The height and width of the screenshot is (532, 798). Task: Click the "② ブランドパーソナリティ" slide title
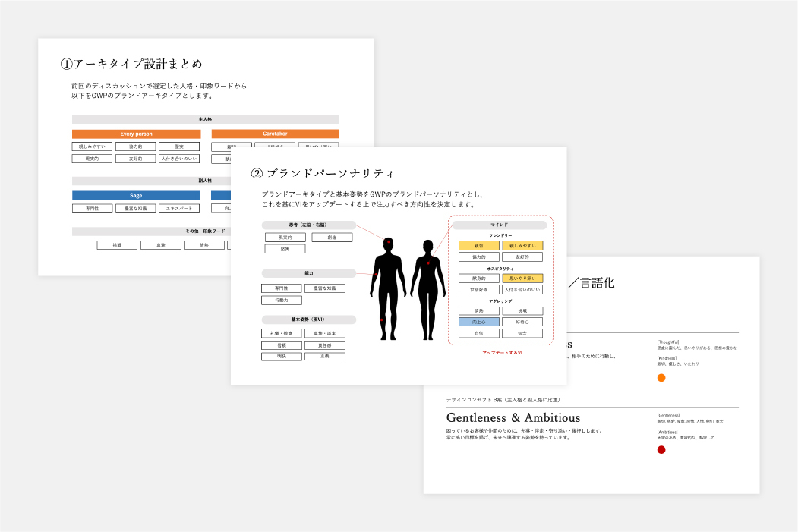pyautogui.click(x=323, y=174)
